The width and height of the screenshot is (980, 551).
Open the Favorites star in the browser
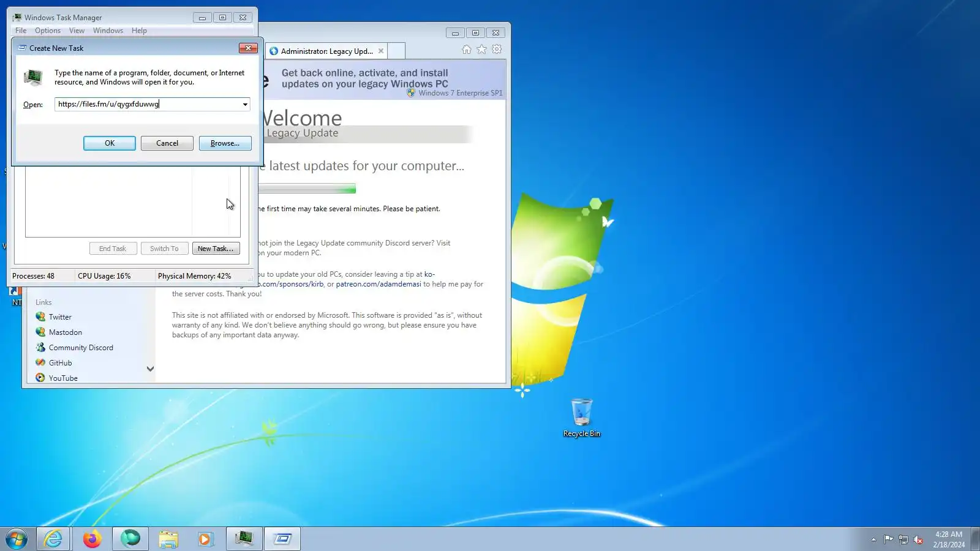click(481, 50)
